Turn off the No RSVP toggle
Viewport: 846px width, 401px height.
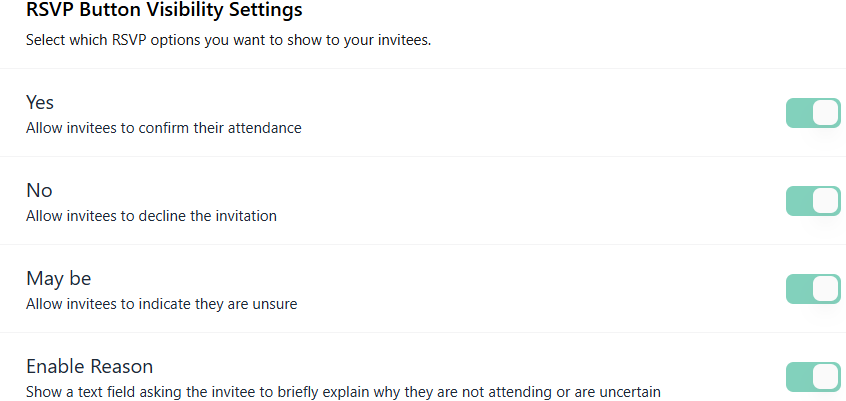813,201
